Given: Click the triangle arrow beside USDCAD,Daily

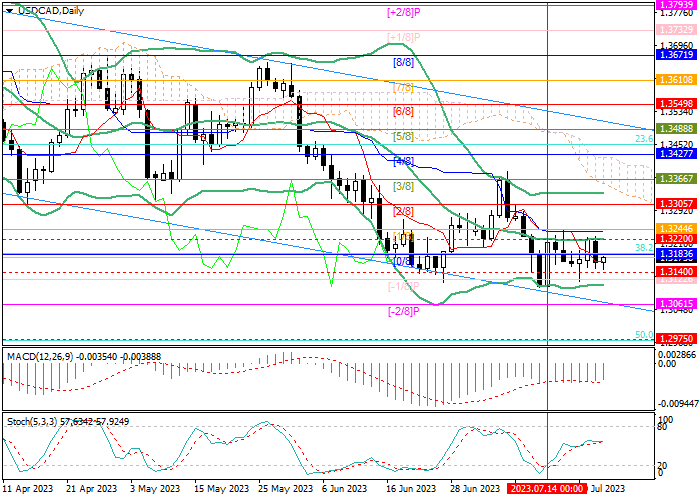Looking at the screenshot, I should pos(9,11).
